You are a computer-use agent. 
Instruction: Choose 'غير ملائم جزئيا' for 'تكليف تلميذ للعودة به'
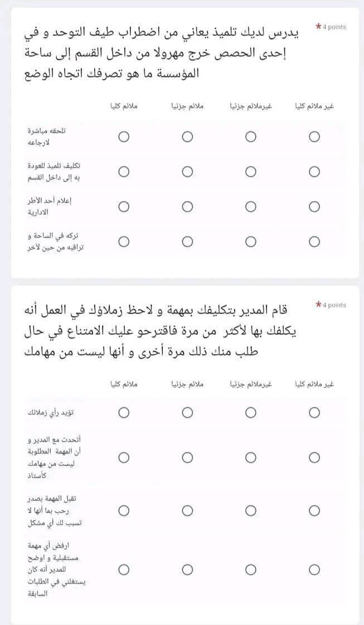[251, 172]
